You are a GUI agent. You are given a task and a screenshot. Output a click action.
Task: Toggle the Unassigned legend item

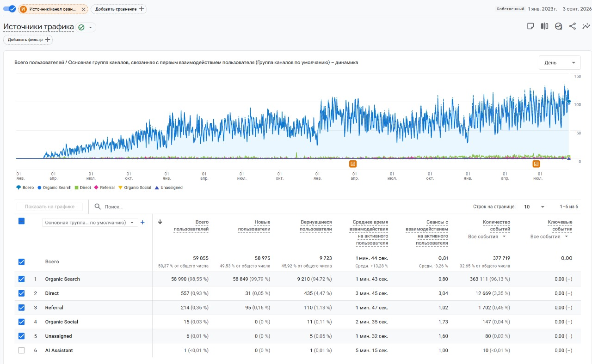(169, 188)
